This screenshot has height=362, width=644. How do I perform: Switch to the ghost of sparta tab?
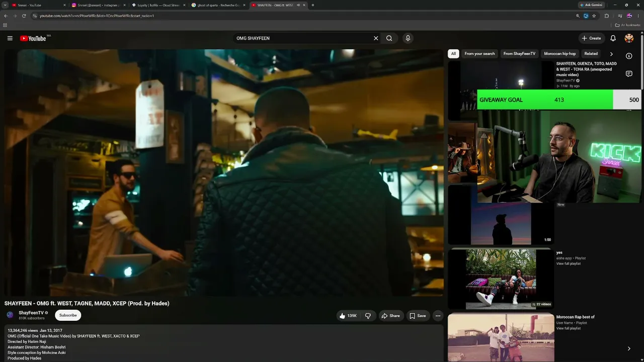[218, 5]
